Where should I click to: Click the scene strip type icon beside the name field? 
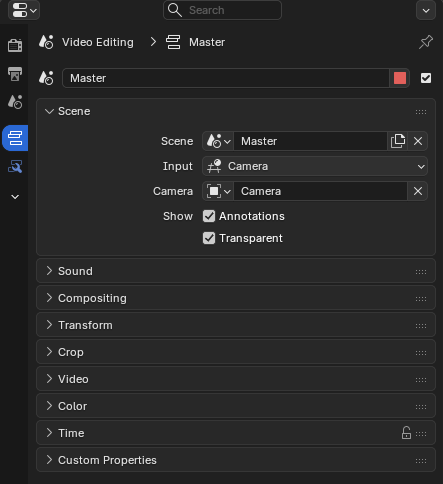[x=46, y=78]
